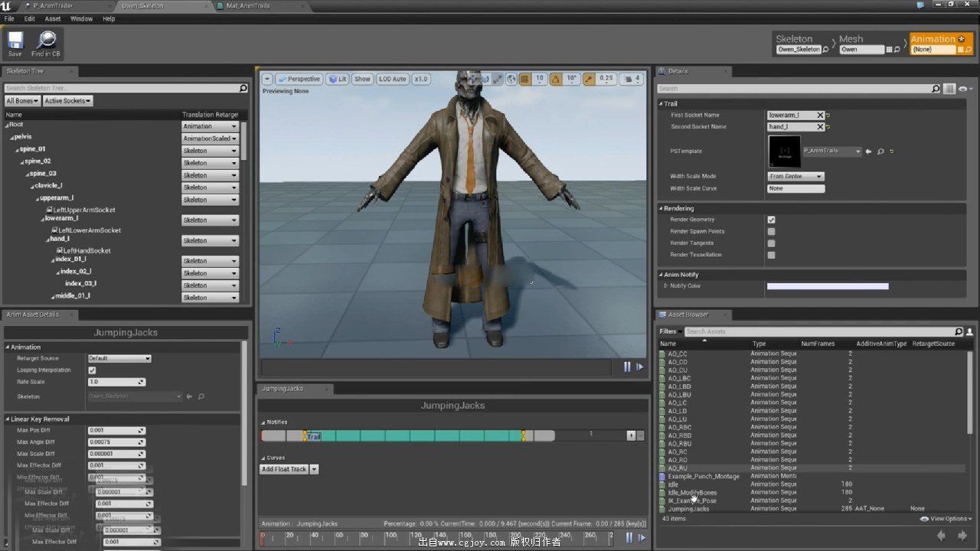Viewport: 980px width, 551px height.
Task: Add a notify track with plus button
Action: (x=631, y=435)
